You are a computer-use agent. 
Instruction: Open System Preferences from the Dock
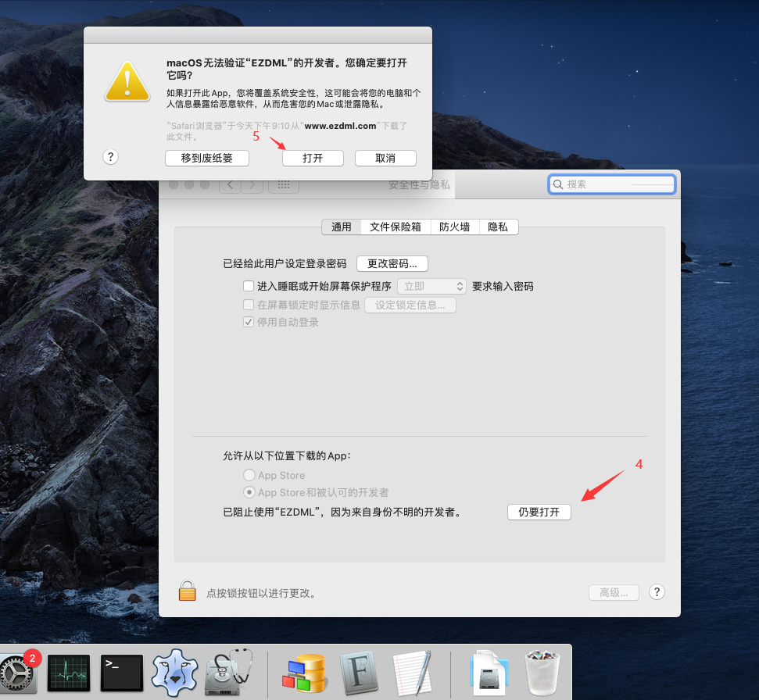pos(19,673)
